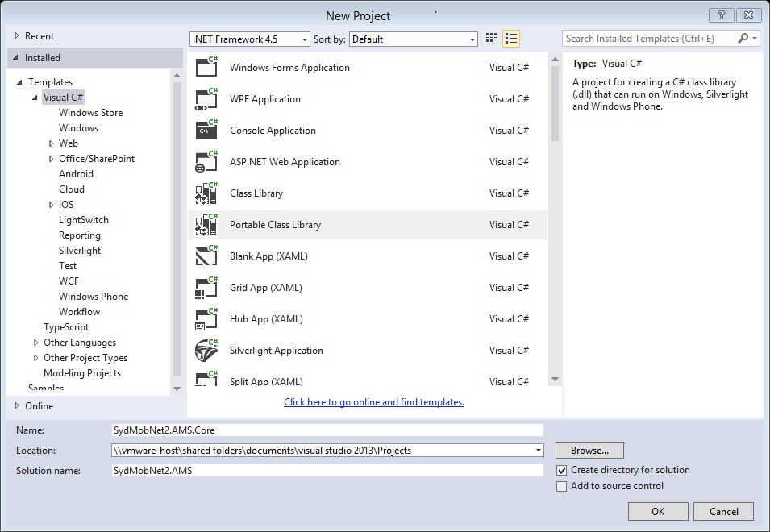Select the Blank App (XAML) template icon
770x532 pixels.
(x=206, y=256)
